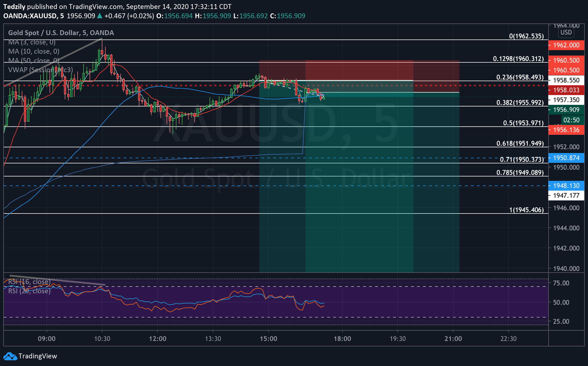This screenshot has height=366, width=588.
Task: Click the 19:30 time axis label
Action: pos(398,339)
